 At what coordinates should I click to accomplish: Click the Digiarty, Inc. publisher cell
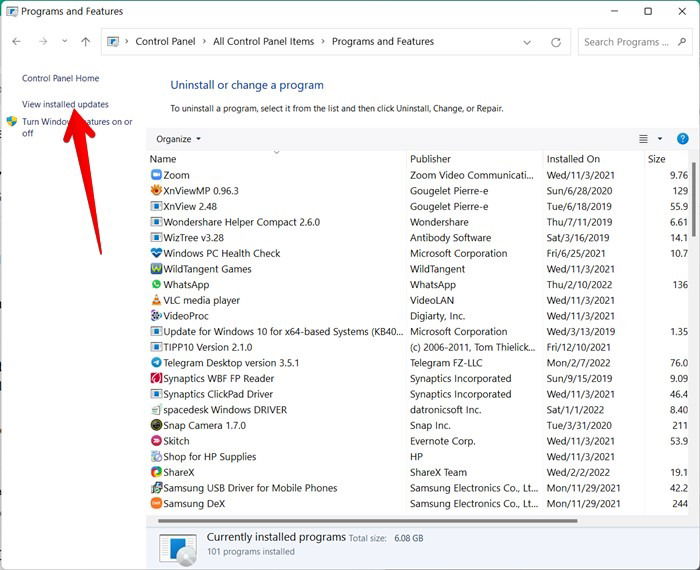pos(438,316)
